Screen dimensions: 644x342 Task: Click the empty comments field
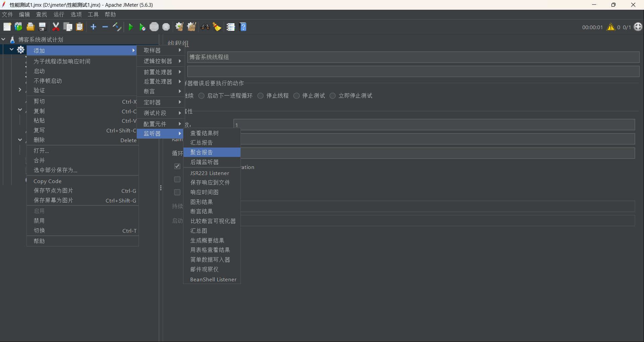tap(413, 71)
